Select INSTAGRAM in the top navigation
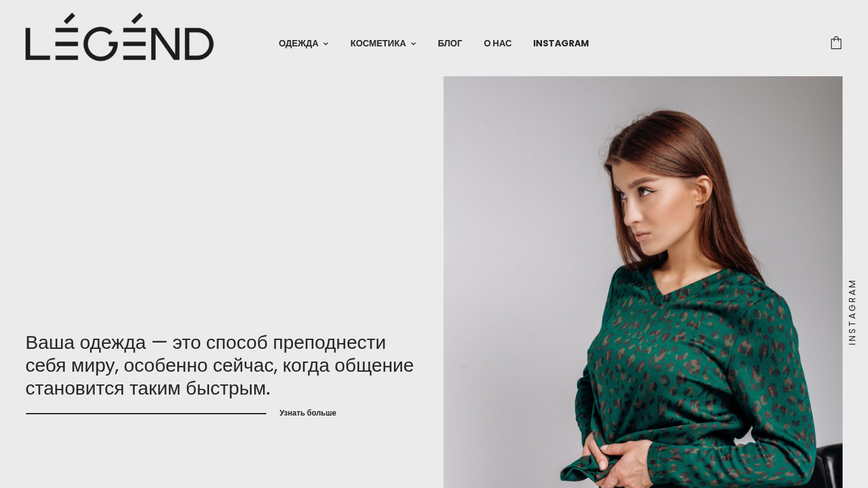The width and height of the screenshot is (868, 488). pos(561,43)
